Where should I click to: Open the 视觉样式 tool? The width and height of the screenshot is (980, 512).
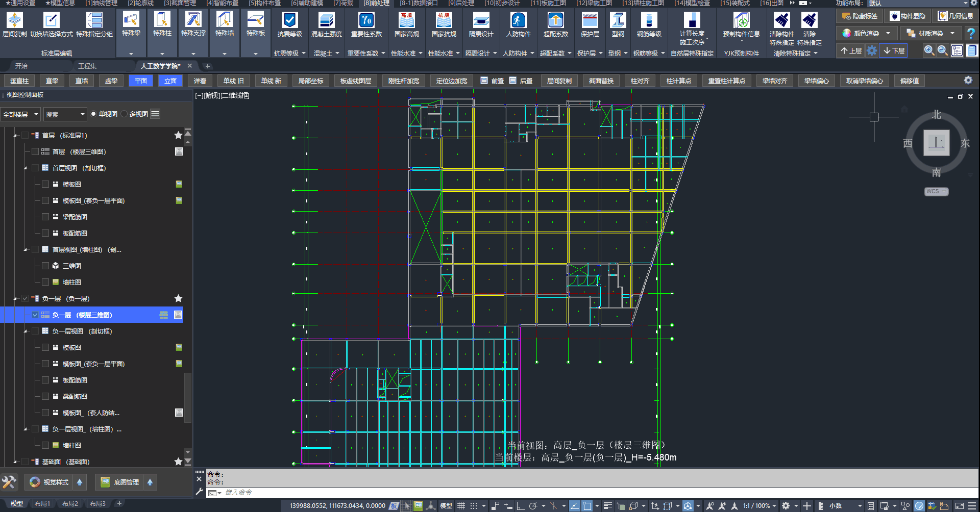click(x=50, y=482)
